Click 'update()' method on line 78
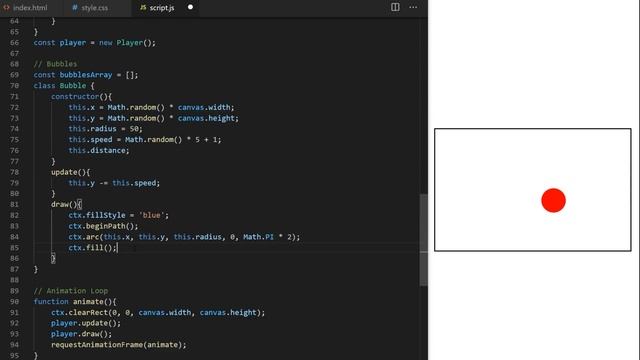Screen dimensions: 640x360 click(69, 172)
